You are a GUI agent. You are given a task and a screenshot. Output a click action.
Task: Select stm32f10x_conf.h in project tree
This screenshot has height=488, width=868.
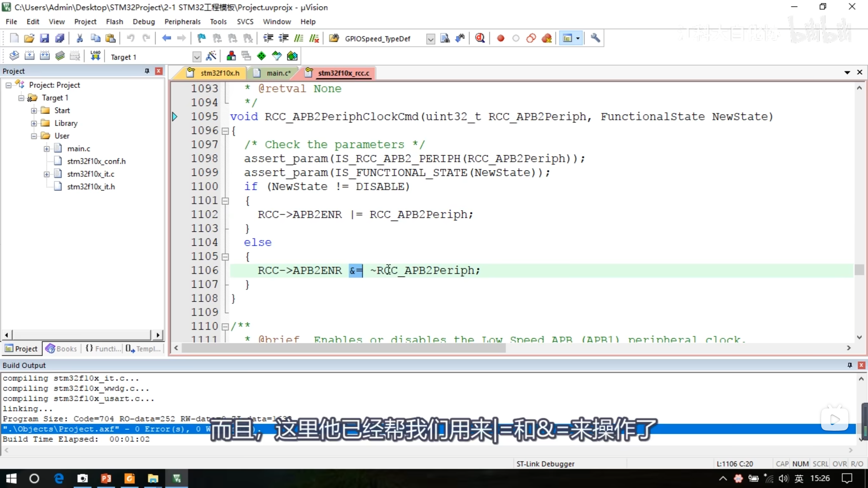click(96, 161)
